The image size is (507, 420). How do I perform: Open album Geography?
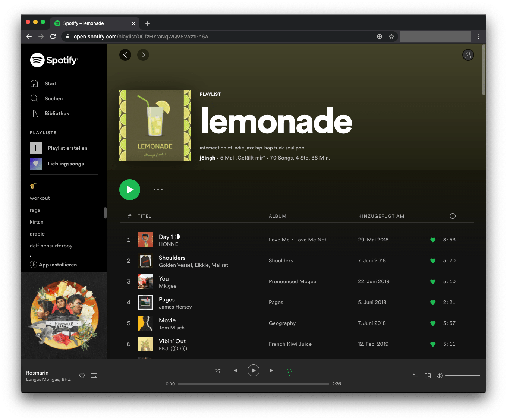click(x=282, y=323)
